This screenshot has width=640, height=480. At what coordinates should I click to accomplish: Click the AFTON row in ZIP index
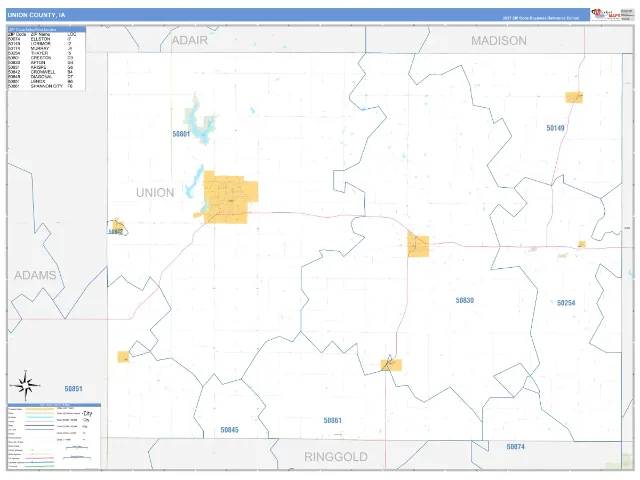coord(41,63)
